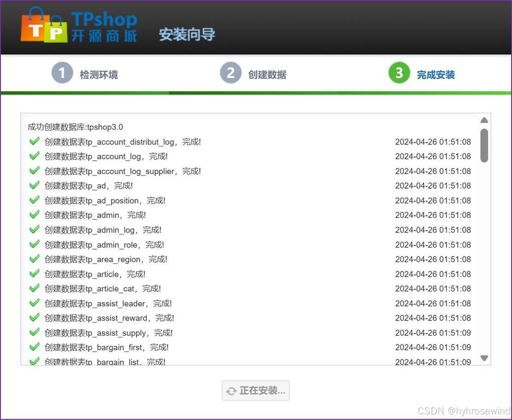The height and width of the screenshot is (420, 512).
Task: Click green check beside tp_ad_position
Action: coord(34,200)
